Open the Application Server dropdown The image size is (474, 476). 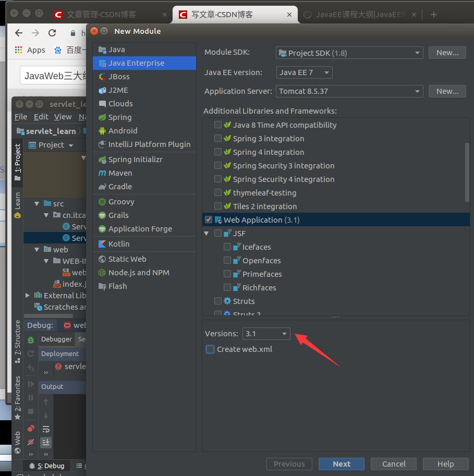tap(349, 91)
